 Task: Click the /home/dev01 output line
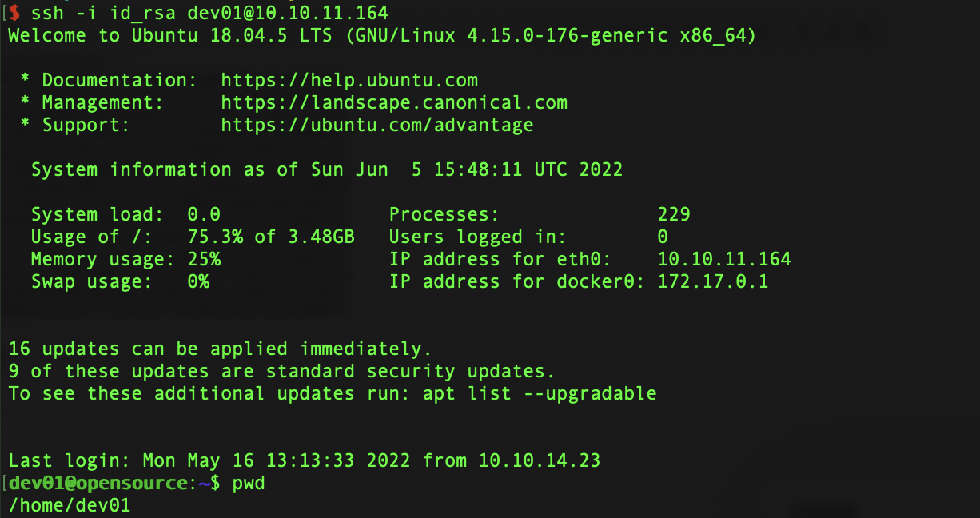tap(70, 505)
